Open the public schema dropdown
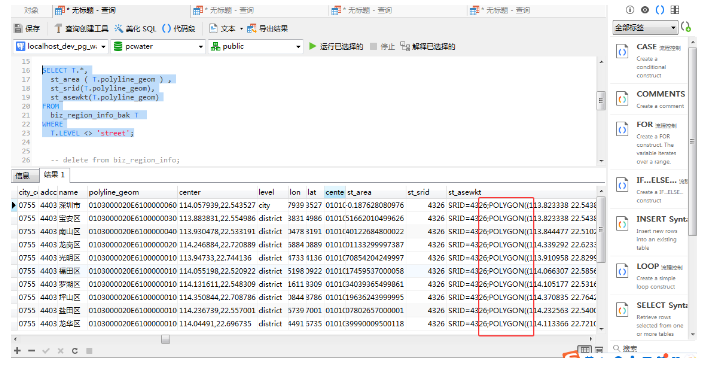Screen dimensions: 703x371 click(x=256, y=46)
